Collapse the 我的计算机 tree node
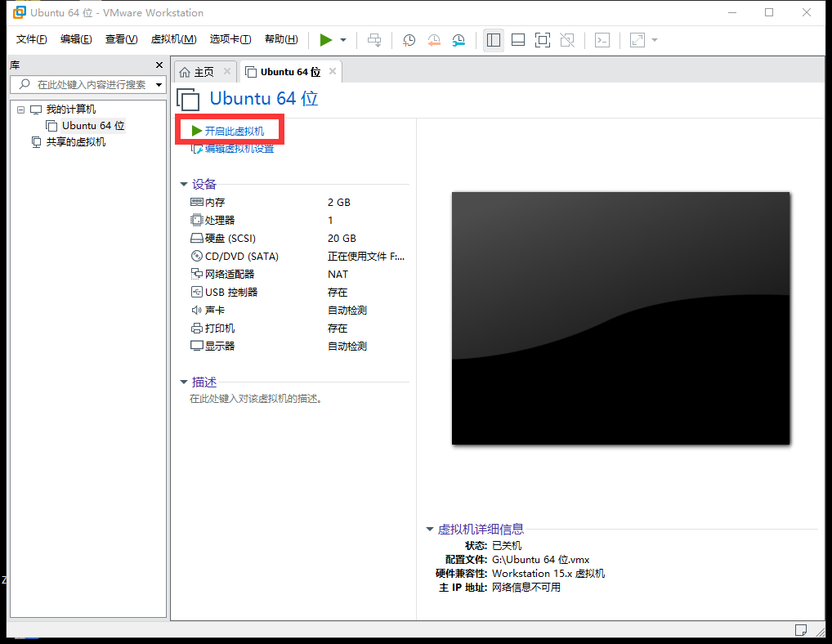 click(20, 110)
